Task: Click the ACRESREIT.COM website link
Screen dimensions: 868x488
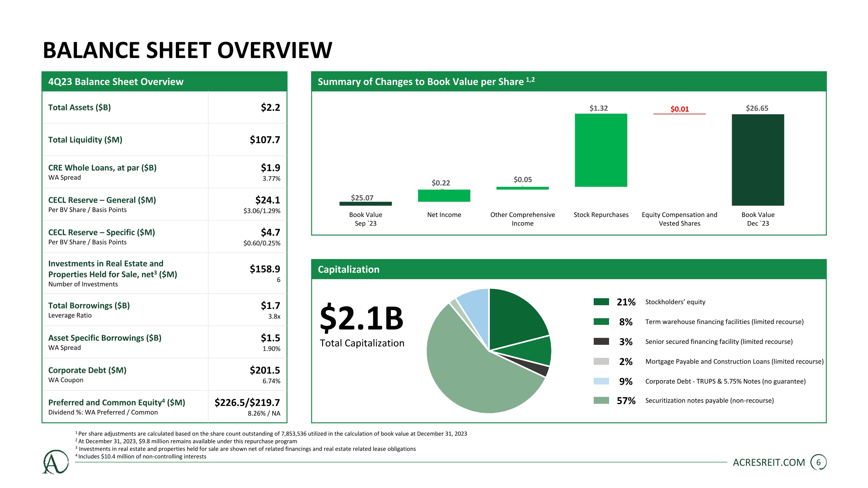Action: 768,463
